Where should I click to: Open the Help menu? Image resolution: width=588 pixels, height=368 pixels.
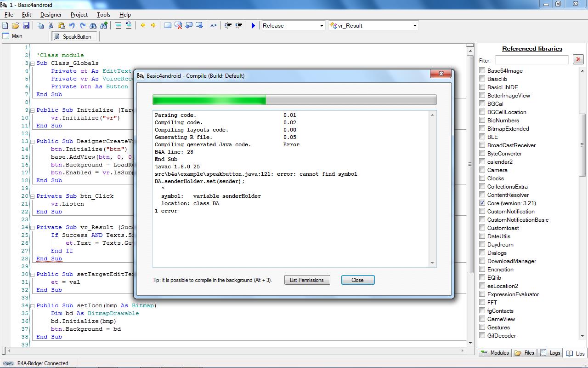point(125,15)
